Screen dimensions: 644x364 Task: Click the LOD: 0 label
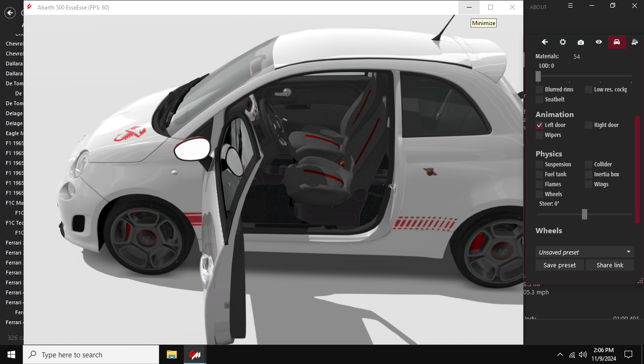(x=546, y=66)
